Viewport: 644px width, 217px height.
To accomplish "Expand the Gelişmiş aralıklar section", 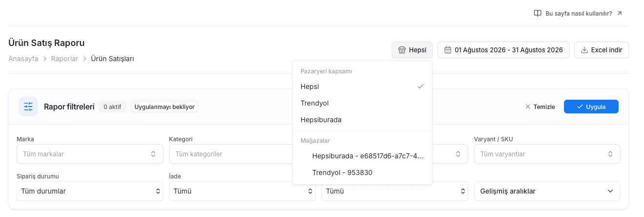I will click(x=547, y=191).
